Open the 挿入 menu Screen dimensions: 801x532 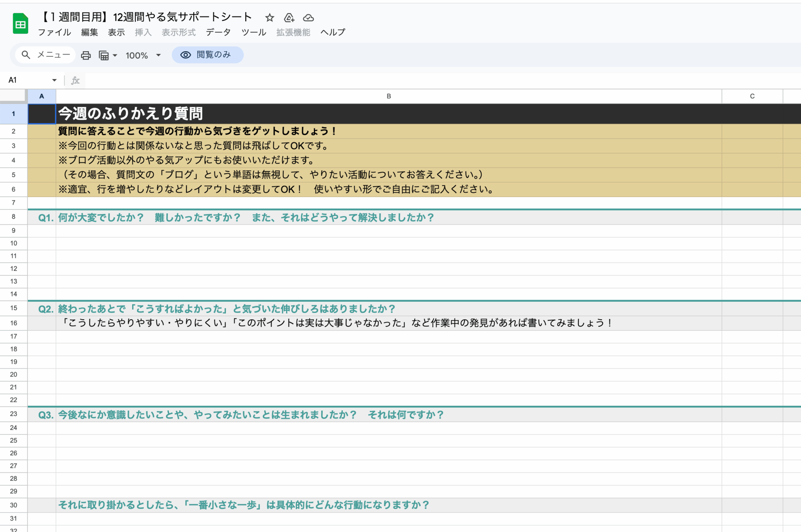[x=143, y=32]
